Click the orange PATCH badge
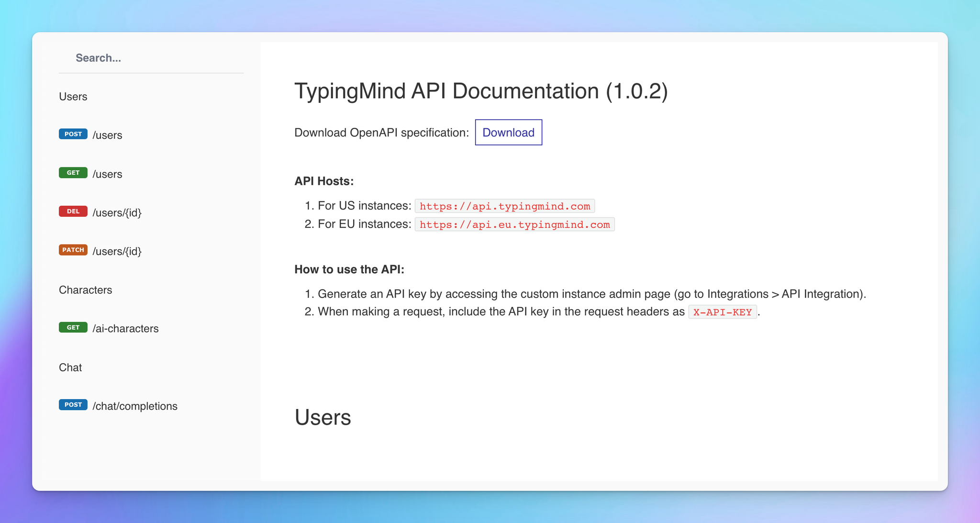 tap(73, 250)
